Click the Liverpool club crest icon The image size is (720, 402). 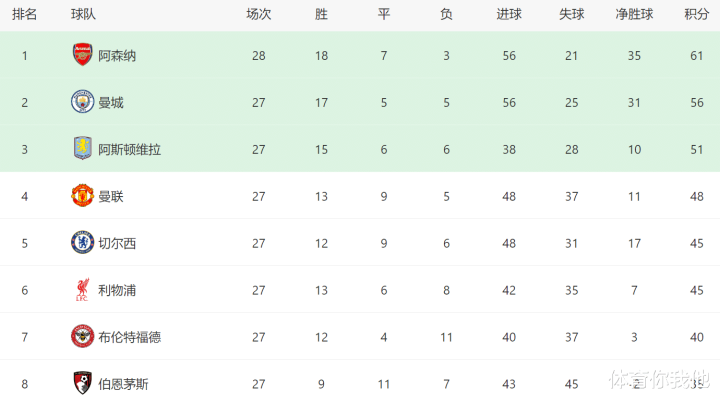click(82, 290)
